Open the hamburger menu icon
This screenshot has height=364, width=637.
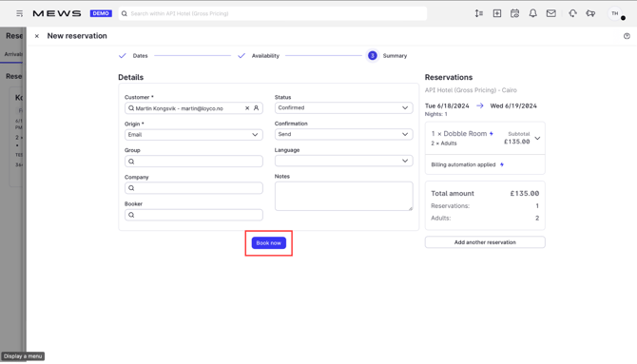pyautogui.click(x=19, y=13)
